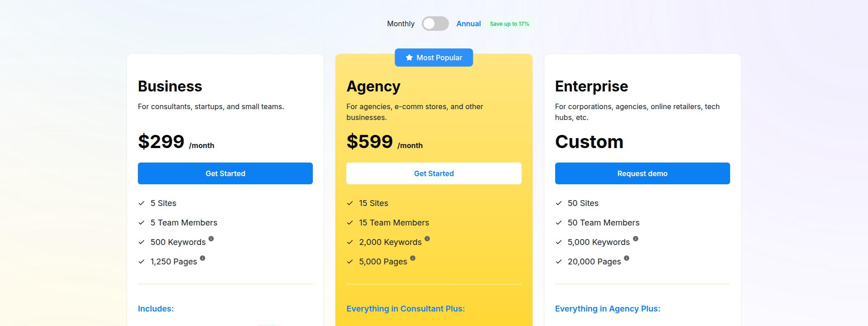Click the Everything in Consultant Plus heading
The width and height of the screenshot is (868, 326).
coord(406,308)
